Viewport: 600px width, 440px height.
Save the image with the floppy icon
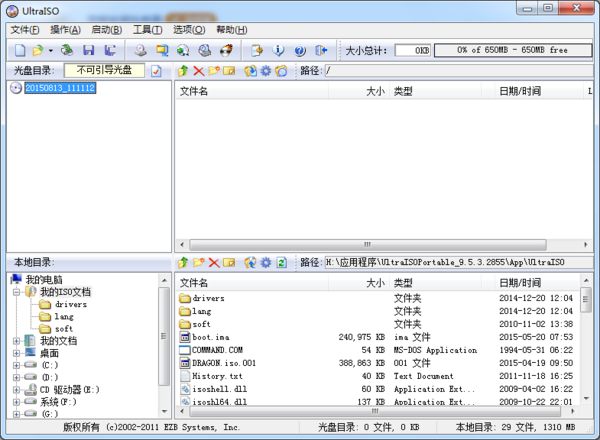point(89,50)
